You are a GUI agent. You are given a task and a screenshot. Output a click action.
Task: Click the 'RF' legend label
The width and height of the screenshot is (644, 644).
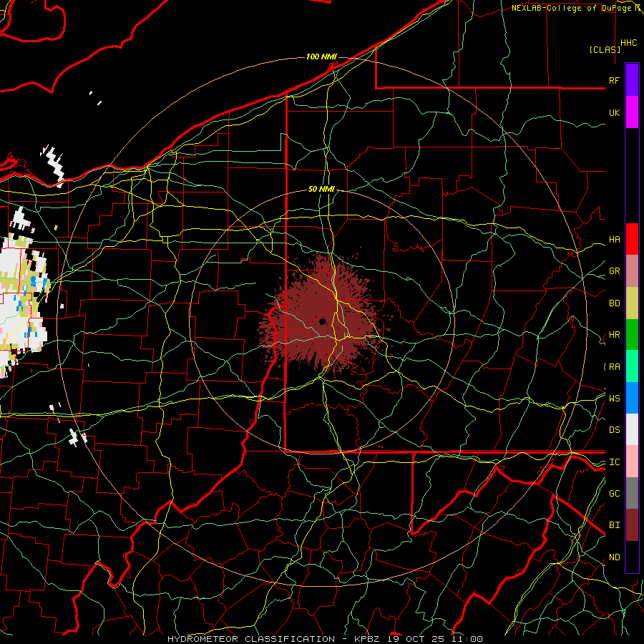pyautogui.click(x=614, y=80)
